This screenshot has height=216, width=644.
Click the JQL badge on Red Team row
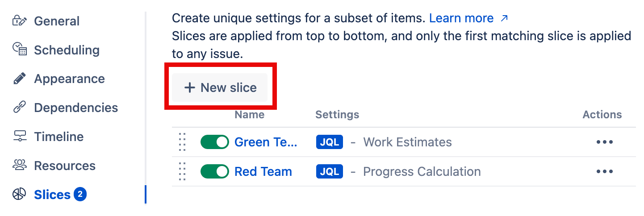pyautogui.click(x=329, y=171)
